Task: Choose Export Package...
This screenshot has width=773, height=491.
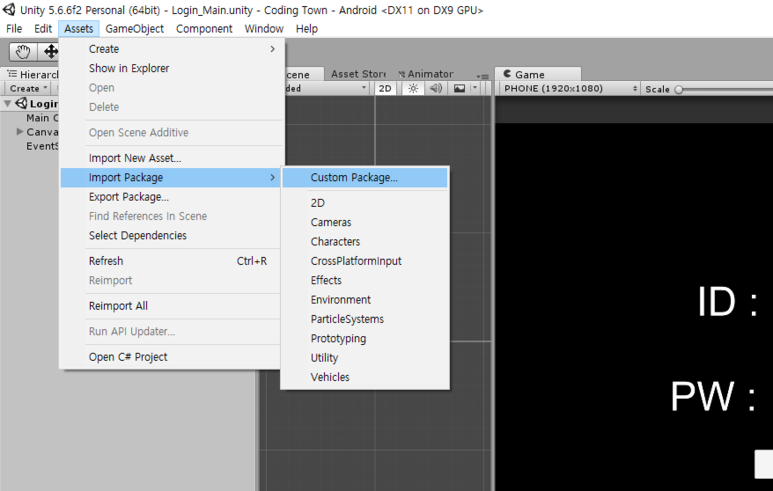Action: click(171, 197)
